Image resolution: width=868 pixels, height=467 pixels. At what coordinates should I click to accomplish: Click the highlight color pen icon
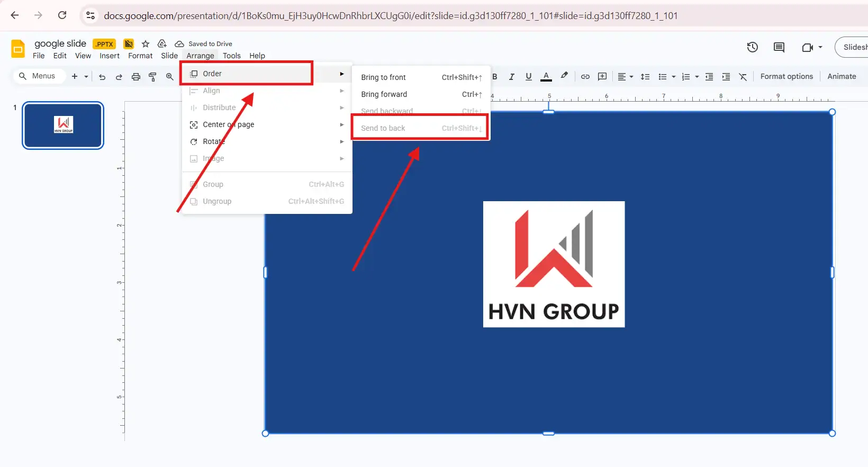(x=564, y=76)
